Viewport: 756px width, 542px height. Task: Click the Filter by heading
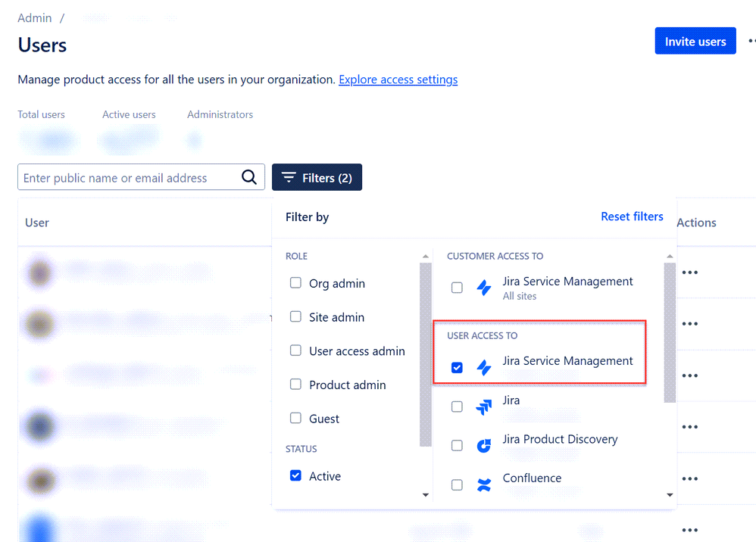pos(307,217)
